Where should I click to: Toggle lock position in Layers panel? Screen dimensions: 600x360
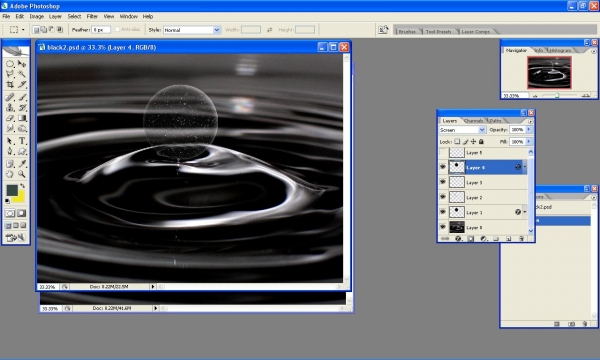pyautogui.click(x=473, y=142)
